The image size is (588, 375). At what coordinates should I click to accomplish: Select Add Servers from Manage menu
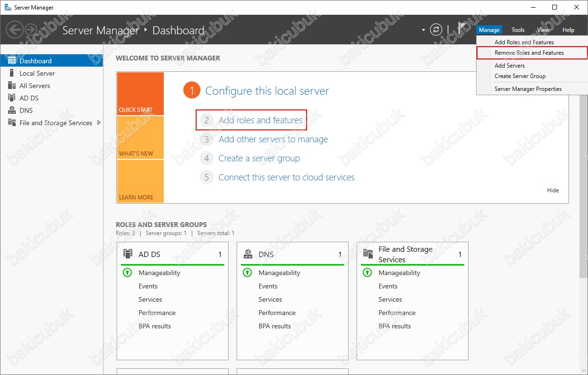[509, 66]
